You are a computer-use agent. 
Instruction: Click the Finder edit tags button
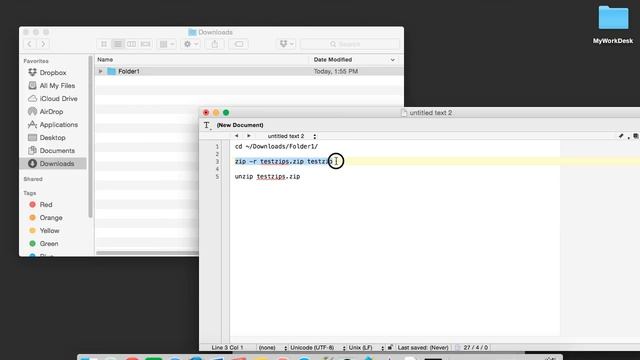(x=239, y=44)
